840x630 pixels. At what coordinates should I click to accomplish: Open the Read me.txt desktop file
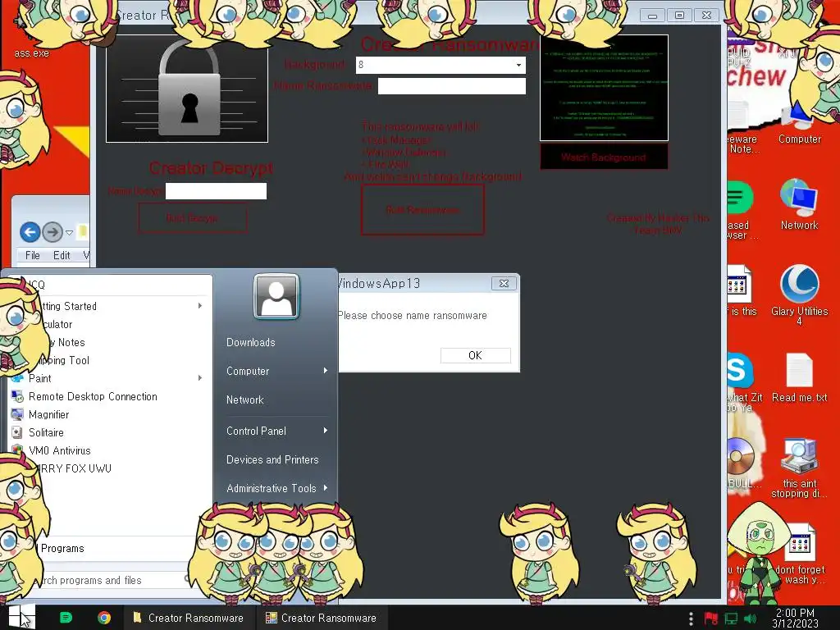[799, 378]
